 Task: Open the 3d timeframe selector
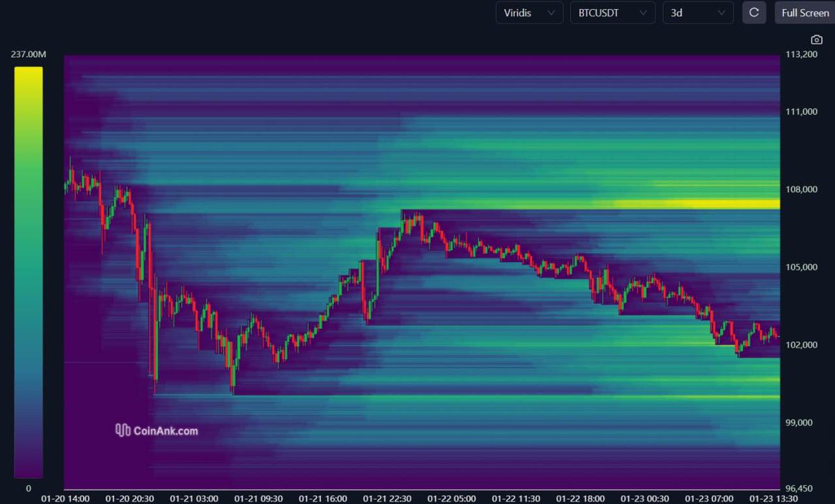698,13
